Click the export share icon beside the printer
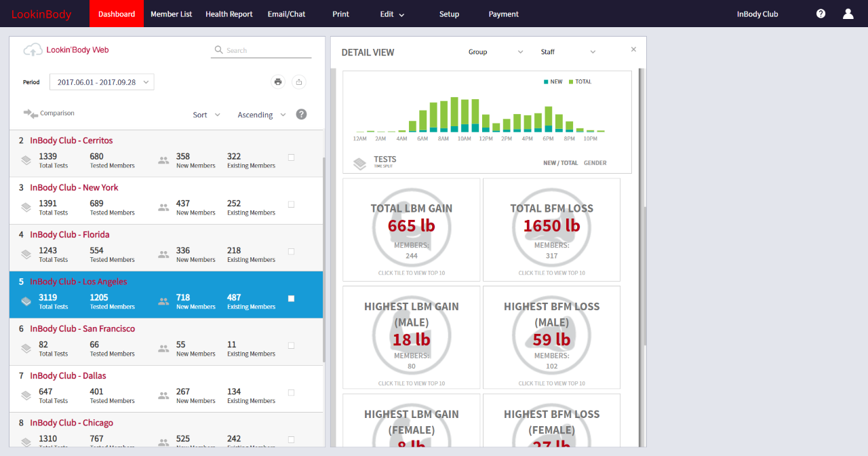Image resolution: width=868 pixels, height=456 pixels. click(x=299, y=82)
